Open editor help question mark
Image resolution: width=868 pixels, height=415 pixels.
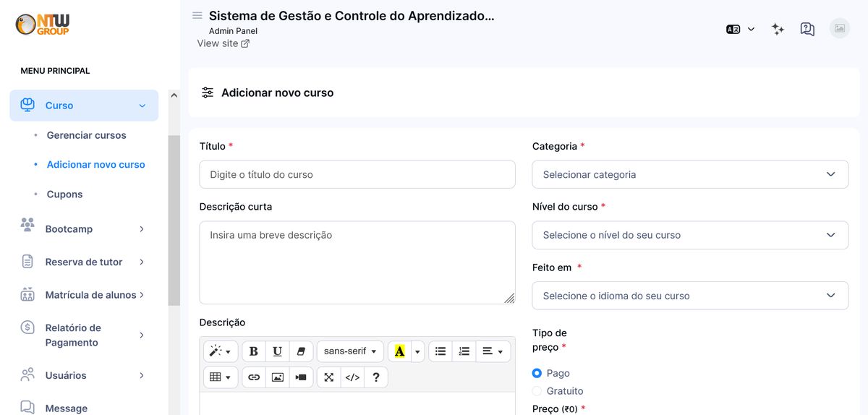[376, 377]
